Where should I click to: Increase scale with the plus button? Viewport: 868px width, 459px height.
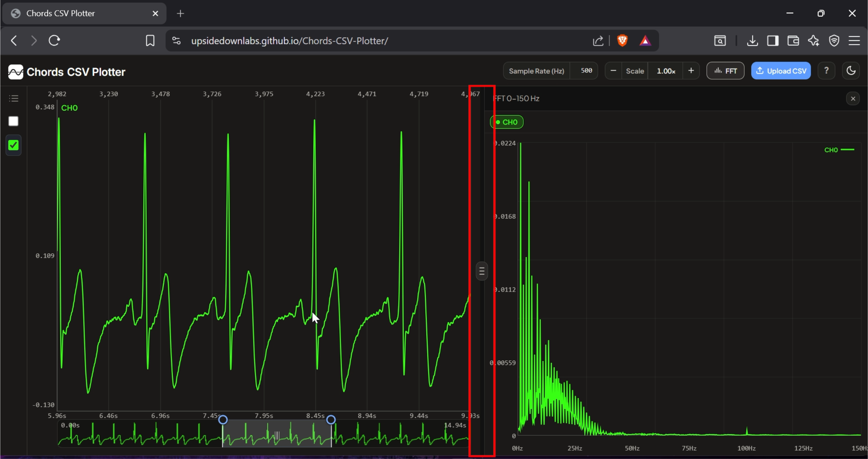(691, 71)
